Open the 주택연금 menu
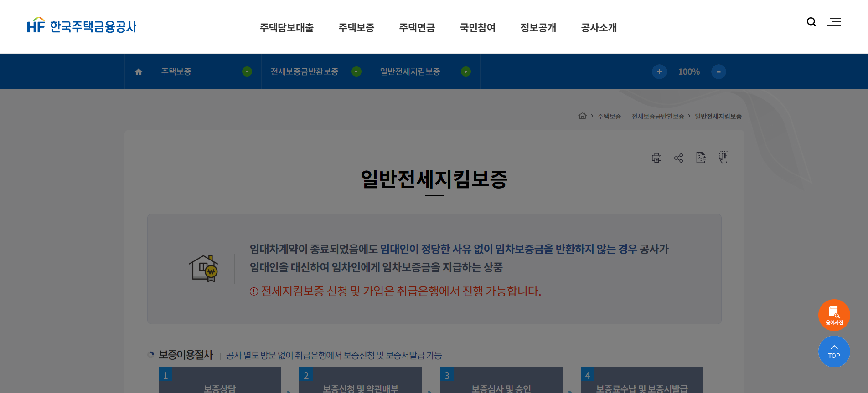868x393 pixels. [x=417, y=28]
